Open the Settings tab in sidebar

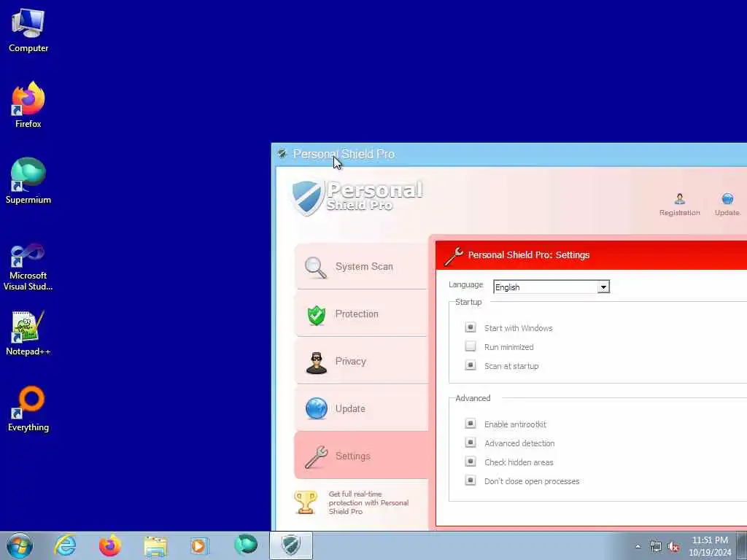(x=360, y=456)
